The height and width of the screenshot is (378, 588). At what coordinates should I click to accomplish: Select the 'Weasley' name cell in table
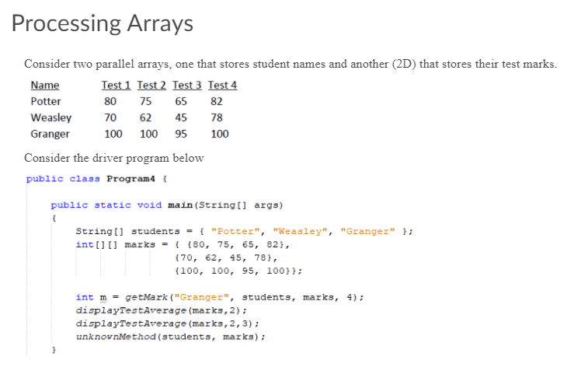(x=51, y=118)
